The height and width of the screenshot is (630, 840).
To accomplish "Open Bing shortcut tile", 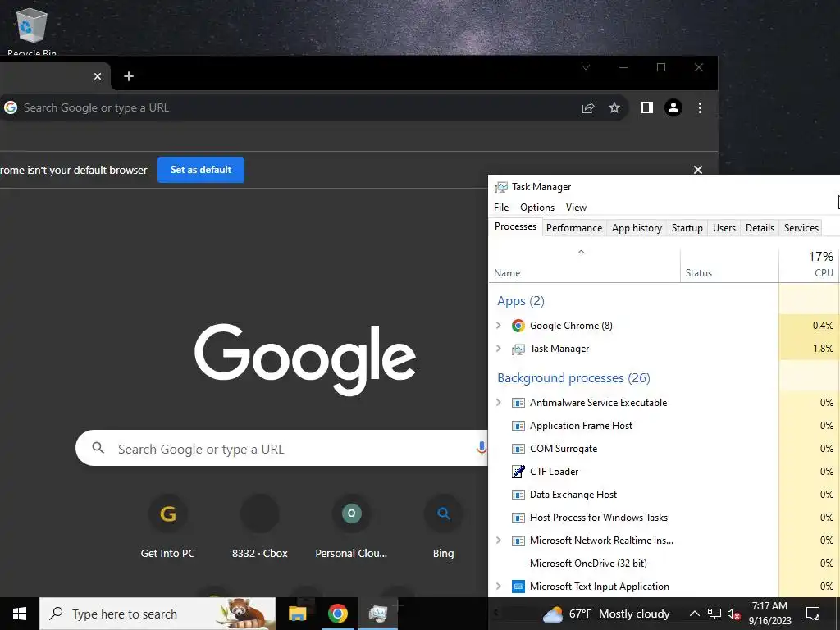I will coord(443,527).
